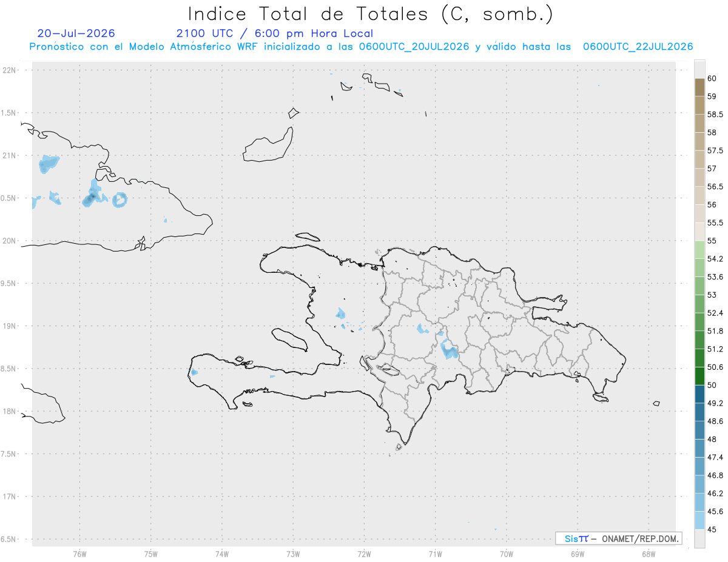Click the legend value "51.8"
728x562 pixels.
click(x=715, y=331)
